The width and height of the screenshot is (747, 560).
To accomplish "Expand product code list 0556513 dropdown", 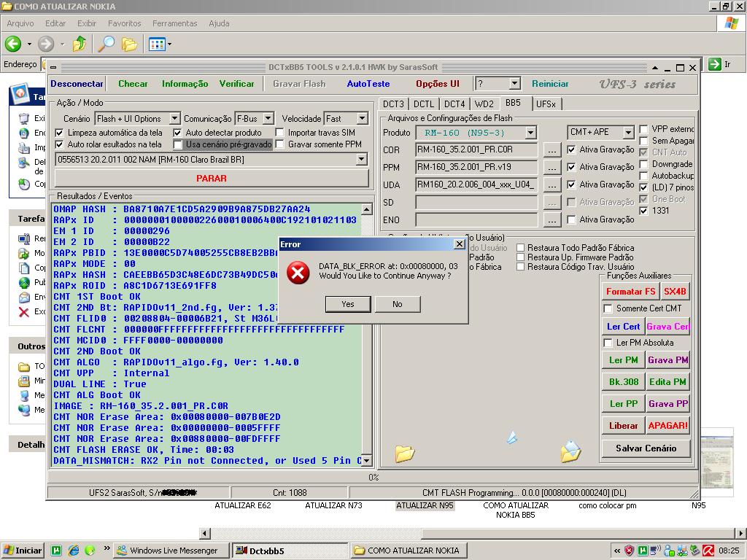I will (x=362, y=160).
